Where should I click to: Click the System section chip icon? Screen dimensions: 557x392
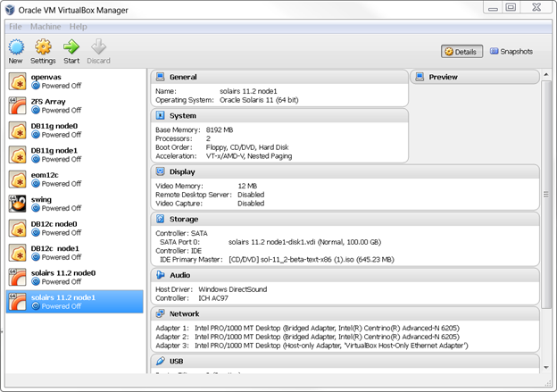[160, 115]
